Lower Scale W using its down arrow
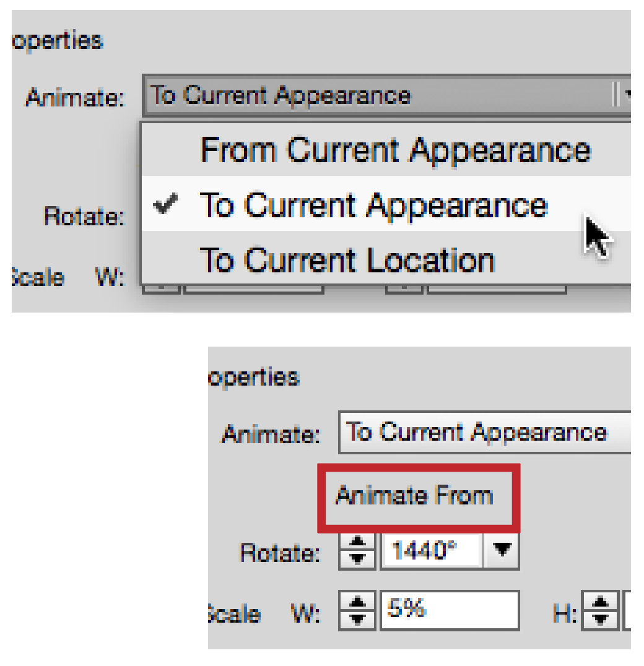The width and height of the screenshot is (644, 666). pyautogui.click(x=357, y=618)
